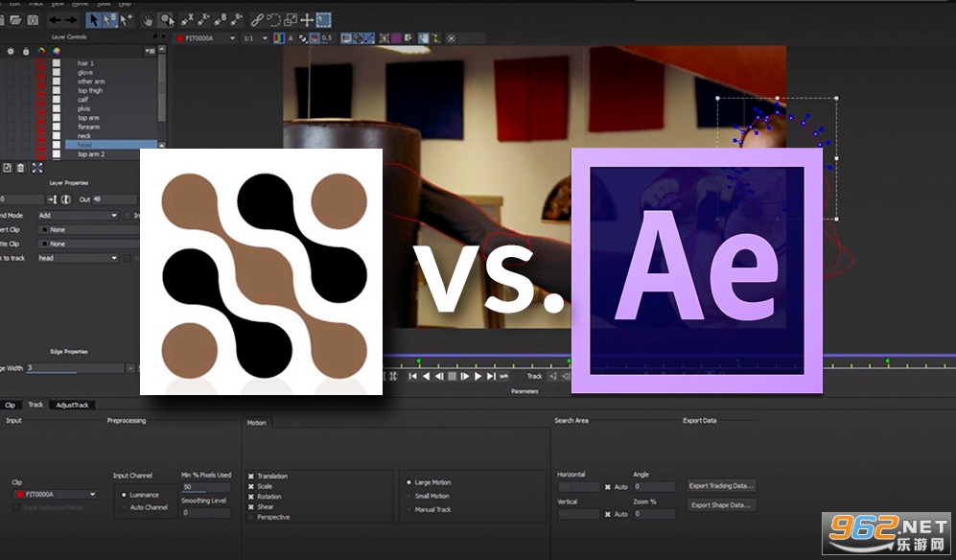Click the redo right arrow icon
This screenshot has width=956, height=560.
[x=71, y=20]
